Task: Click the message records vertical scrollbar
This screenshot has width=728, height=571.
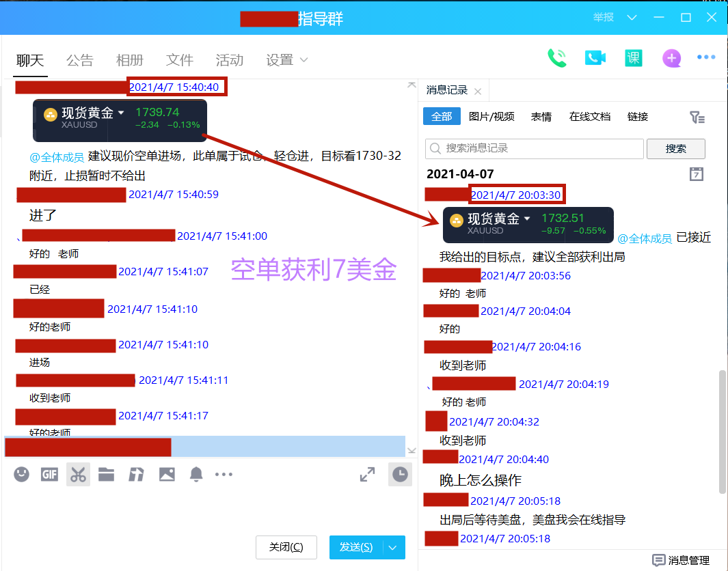Action: coord(723,432)
